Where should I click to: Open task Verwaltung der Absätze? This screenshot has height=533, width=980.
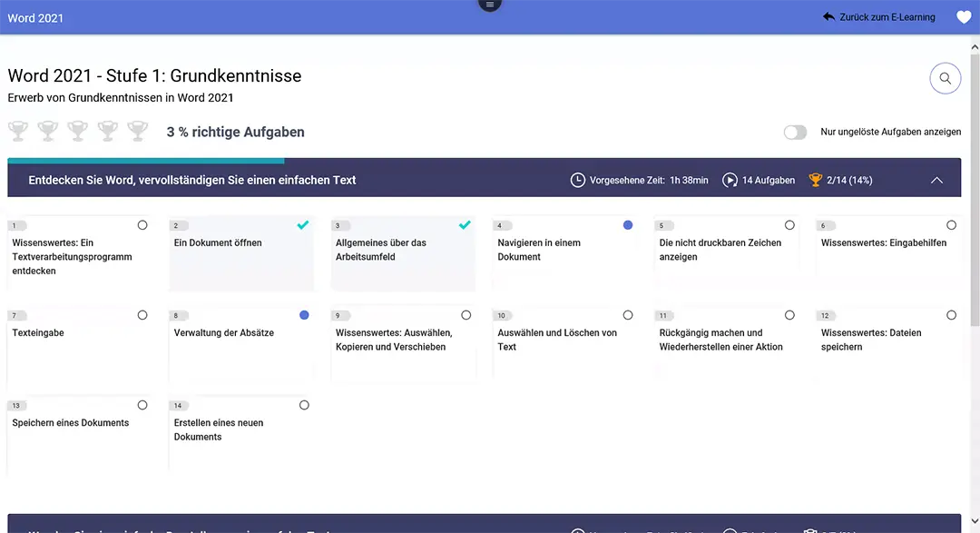241,343
